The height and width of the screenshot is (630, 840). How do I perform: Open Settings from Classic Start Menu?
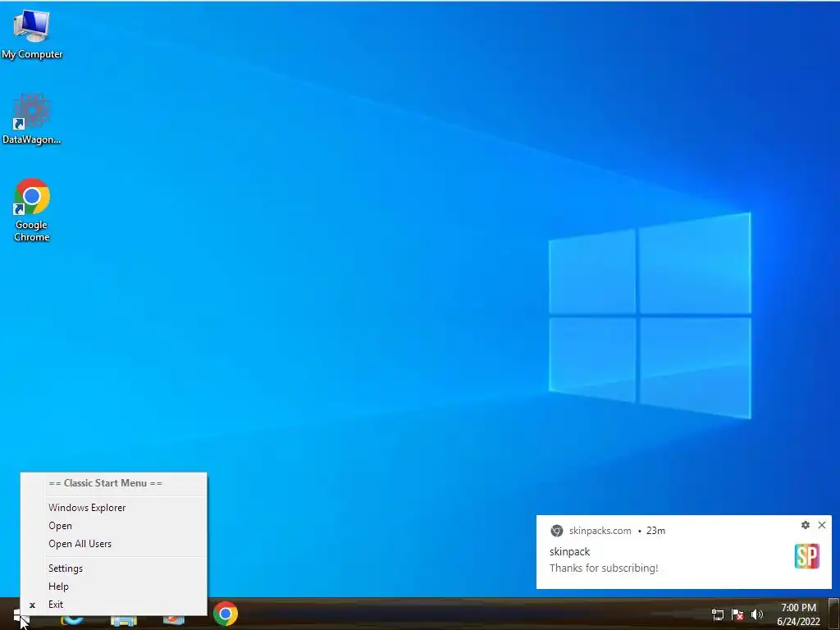[113, 568]
